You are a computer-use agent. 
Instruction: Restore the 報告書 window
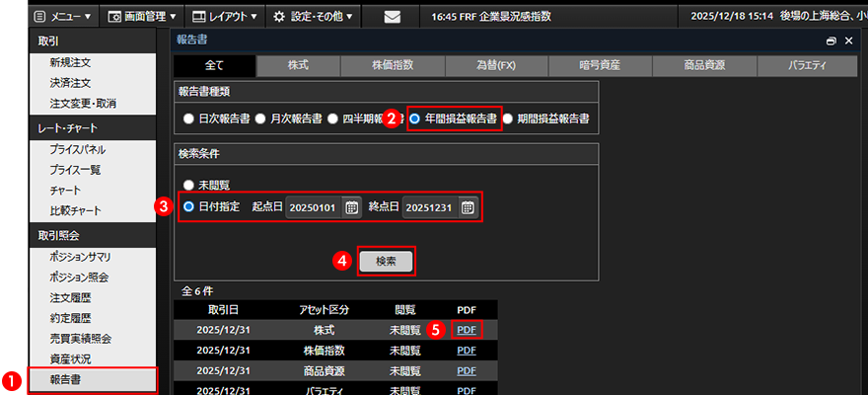831,40
